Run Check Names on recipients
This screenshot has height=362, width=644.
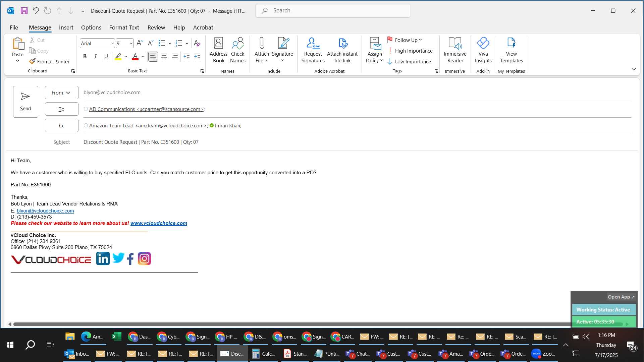[238, 50]
